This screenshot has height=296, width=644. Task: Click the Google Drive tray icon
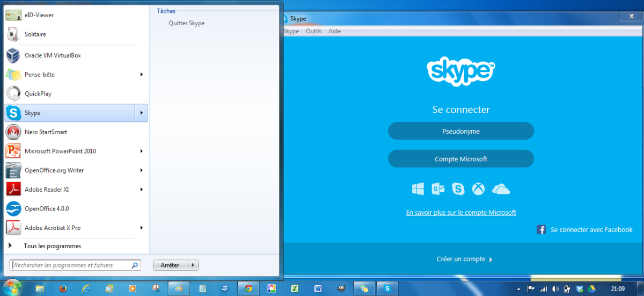pos(591,289)
